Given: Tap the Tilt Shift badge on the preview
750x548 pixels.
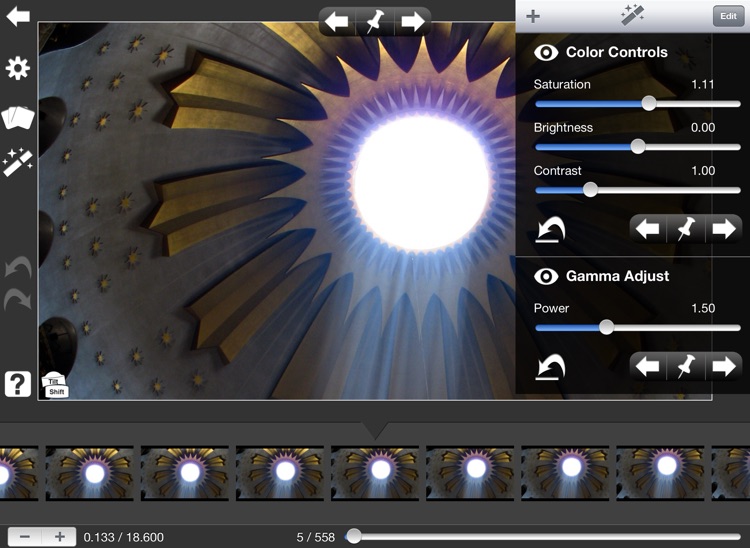Looking at the screenshot, I should tap(55, 386).
